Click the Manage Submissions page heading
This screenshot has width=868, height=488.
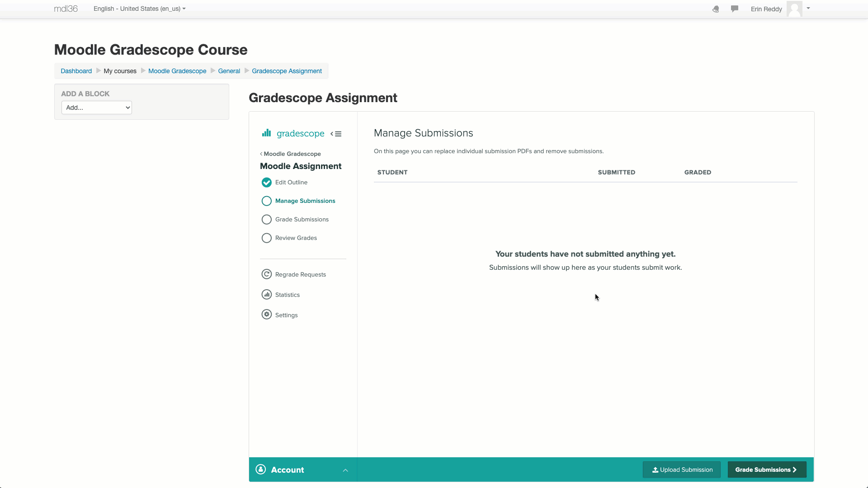pos(424,133)
